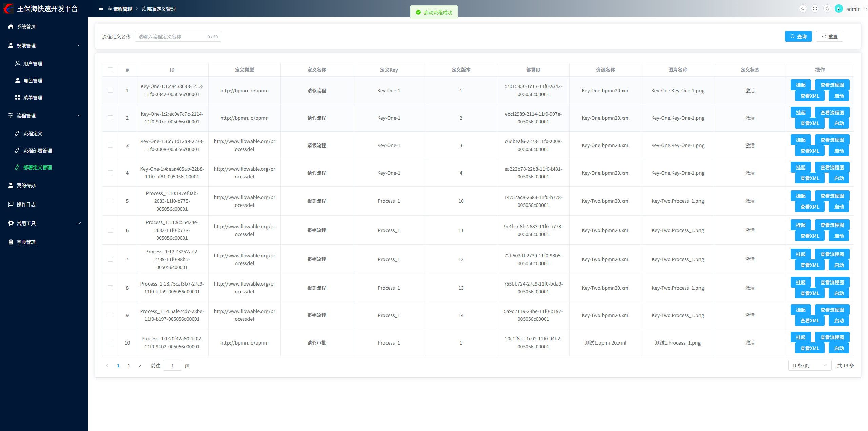This screenshot has width=868, height=431.
Task: Go to page 2 of the table
Action: (129, 365)
